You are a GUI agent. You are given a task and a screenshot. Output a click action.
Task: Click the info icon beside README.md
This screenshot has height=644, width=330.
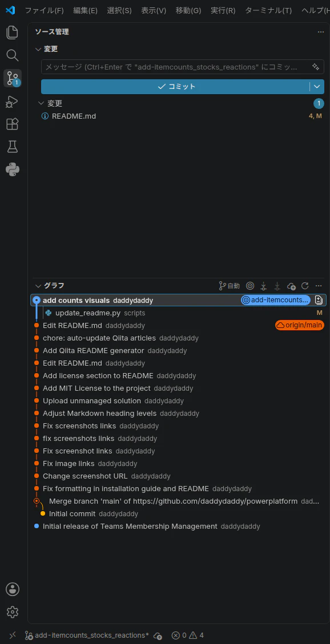pyautogui.click(x=45, y=116)
